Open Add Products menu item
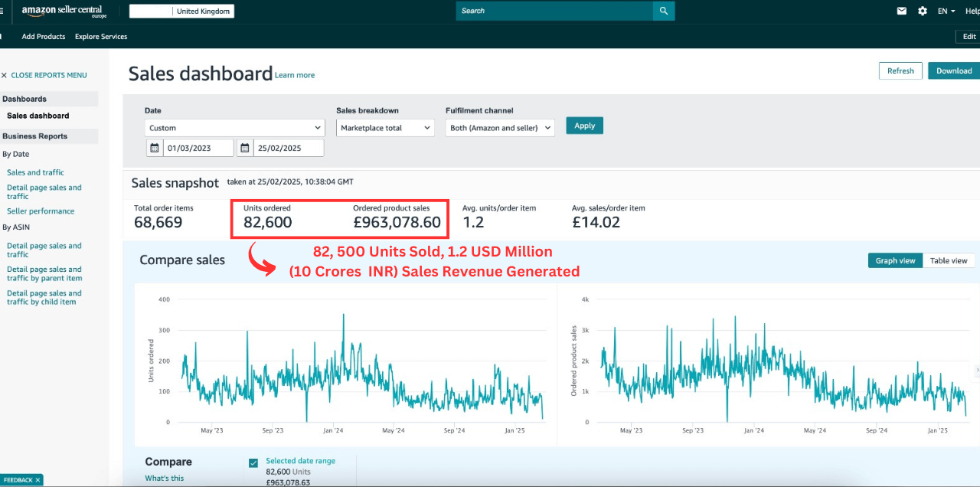This screenshot has height=487, width=980. point(44,37)
